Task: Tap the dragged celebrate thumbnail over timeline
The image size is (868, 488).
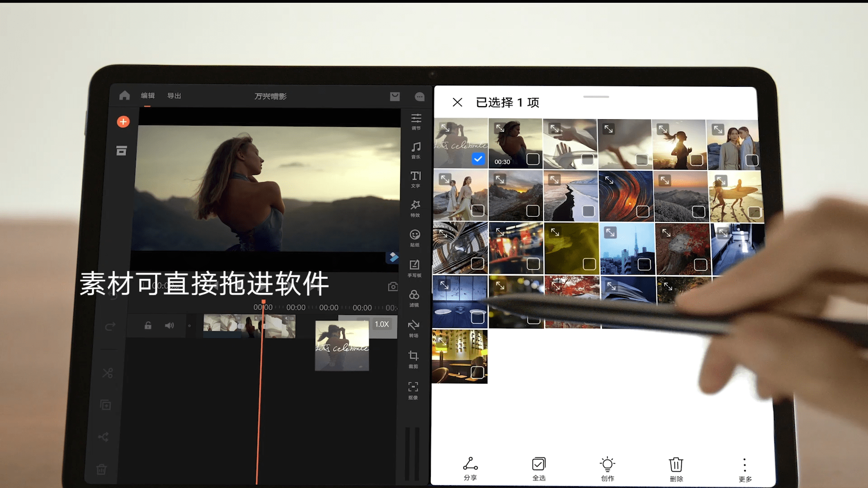Action: (x=342, y=345)
